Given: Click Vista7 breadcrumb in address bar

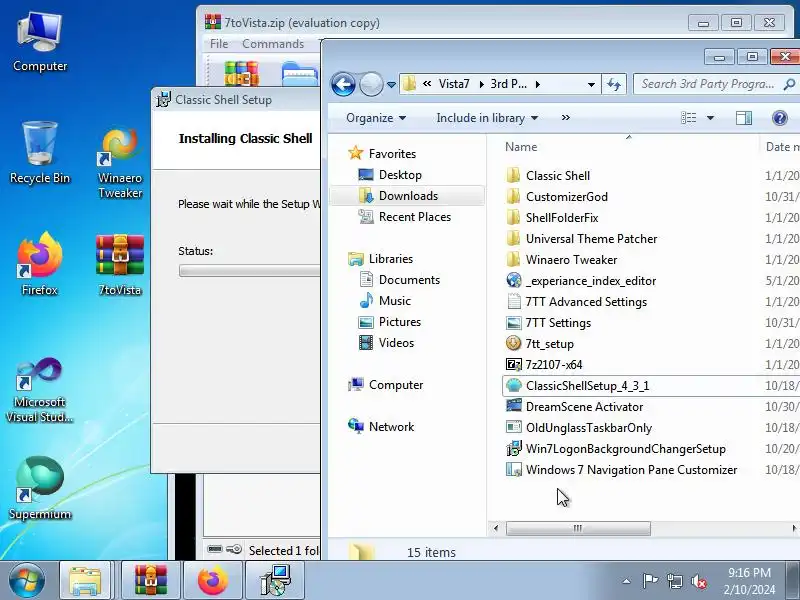Looking at the screenshot, I should [x=454, y=84].
